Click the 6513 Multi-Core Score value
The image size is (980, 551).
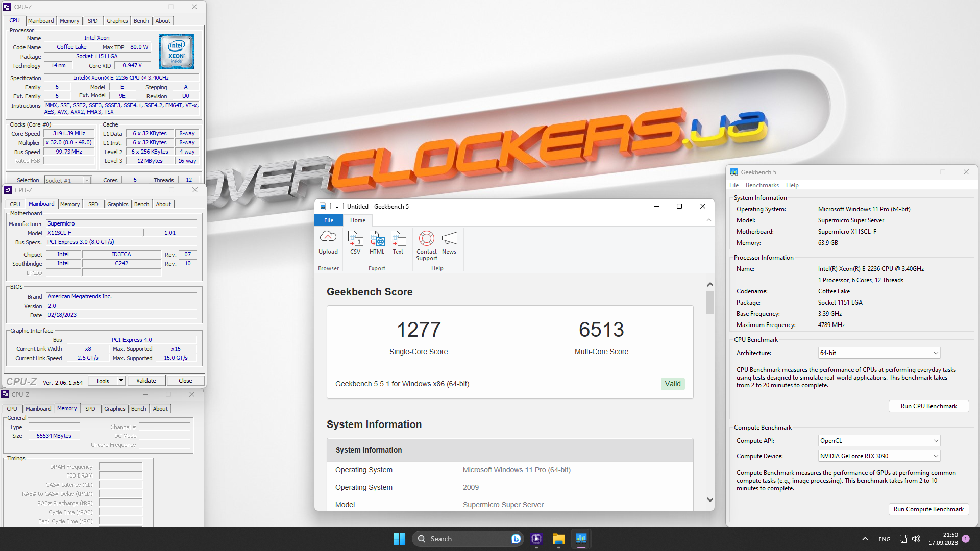tap(601, 330)
